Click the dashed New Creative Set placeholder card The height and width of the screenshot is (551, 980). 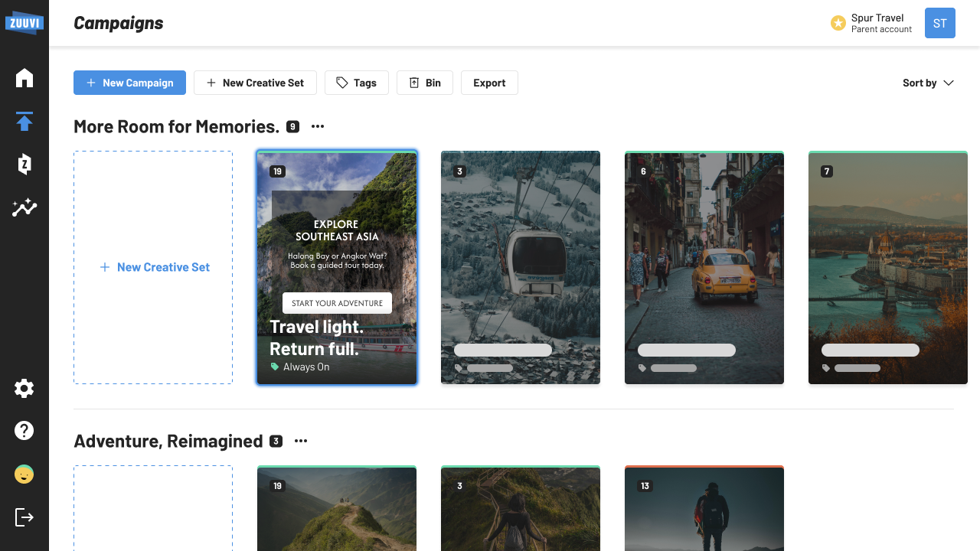tap(153, 267)
